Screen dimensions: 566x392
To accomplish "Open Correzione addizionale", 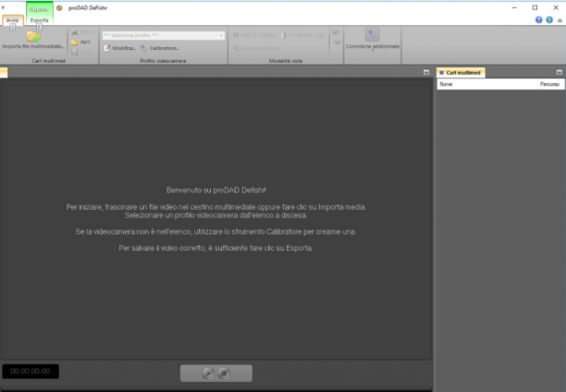I will [372, 39].
